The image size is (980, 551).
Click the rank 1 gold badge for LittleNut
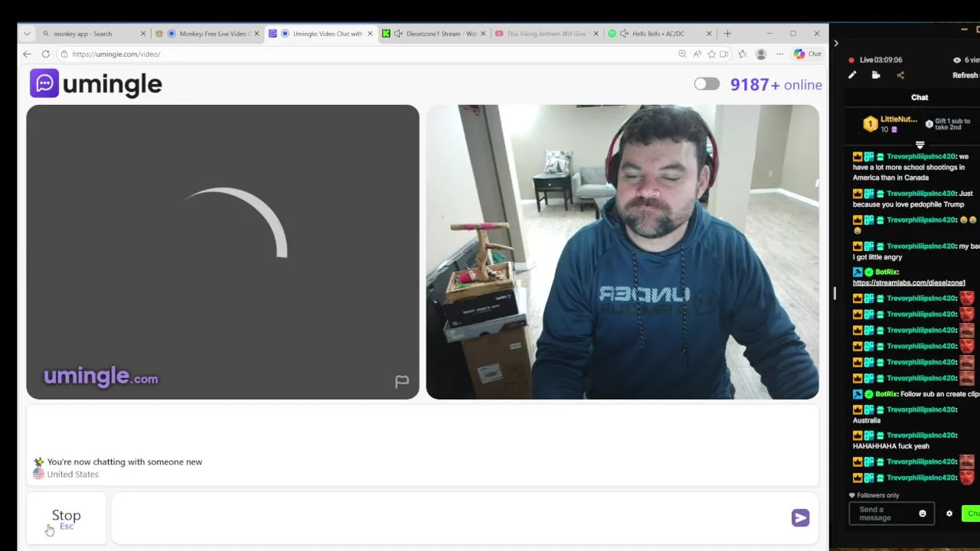870,124
